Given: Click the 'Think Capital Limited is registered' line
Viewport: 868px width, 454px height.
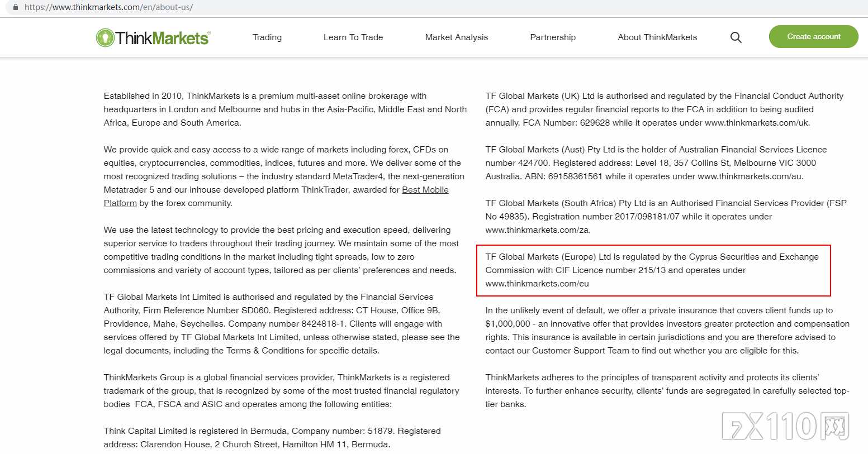Looking at the screenshot, I should (272, 431).
